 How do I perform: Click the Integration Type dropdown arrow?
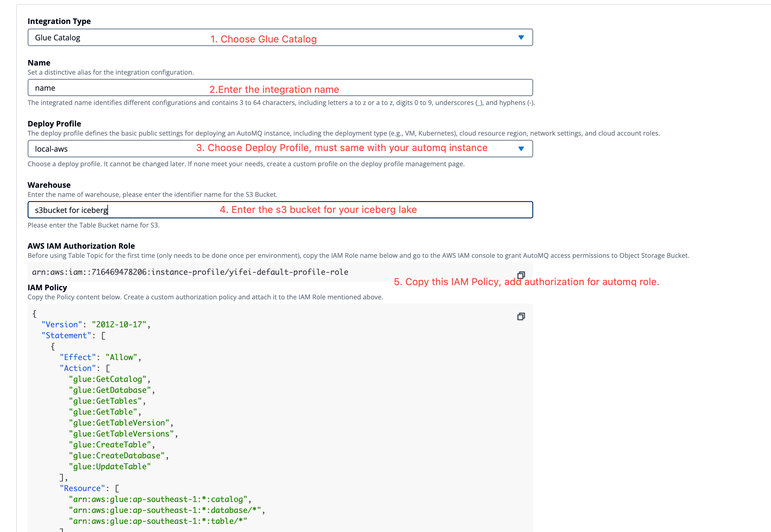tap(521, 37)
